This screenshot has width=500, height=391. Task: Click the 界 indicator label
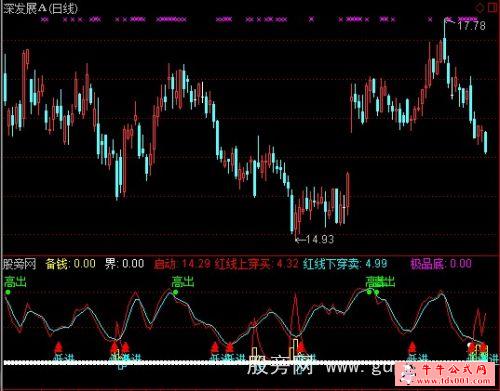click(124, 264)
